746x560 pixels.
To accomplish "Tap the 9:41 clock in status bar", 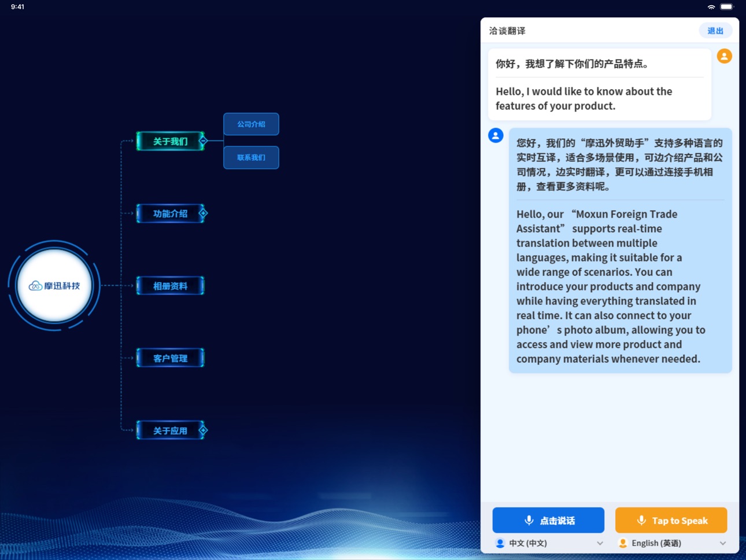I will pos(18,7).
